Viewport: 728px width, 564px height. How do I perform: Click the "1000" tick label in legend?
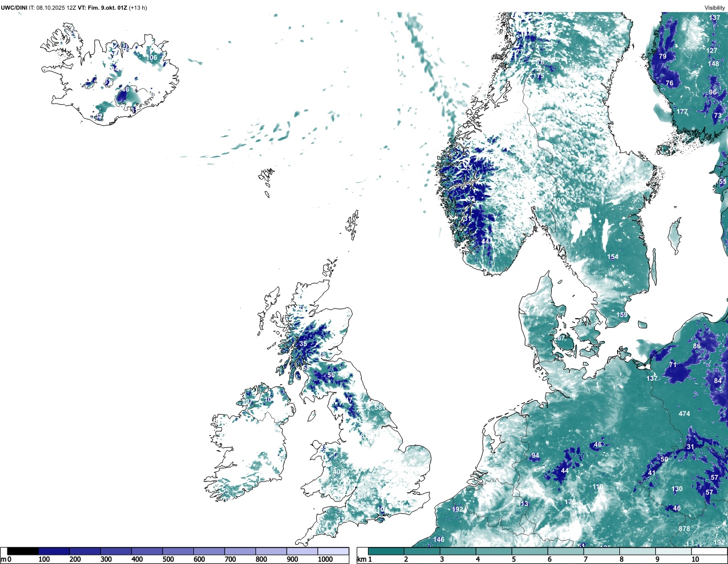[x=325, y=559]
